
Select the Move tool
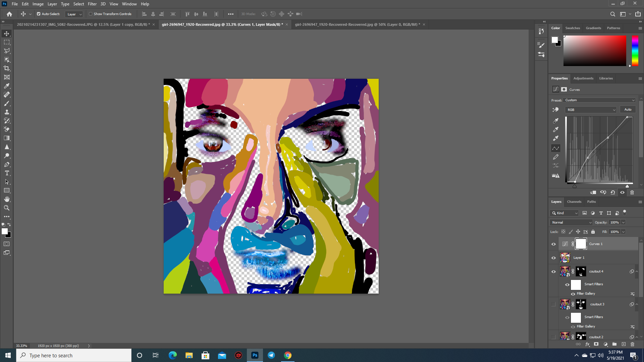point(7,34)
